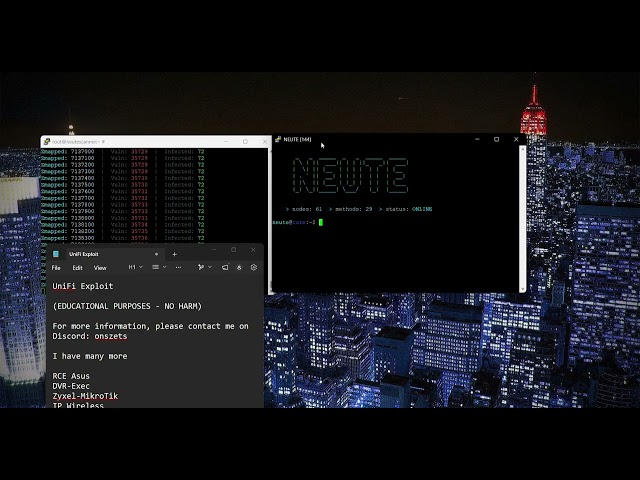The height and width of the screenshot is (480, 640).
Task: Click the 'For more information' line in Notepad
Action: point(150,326)
